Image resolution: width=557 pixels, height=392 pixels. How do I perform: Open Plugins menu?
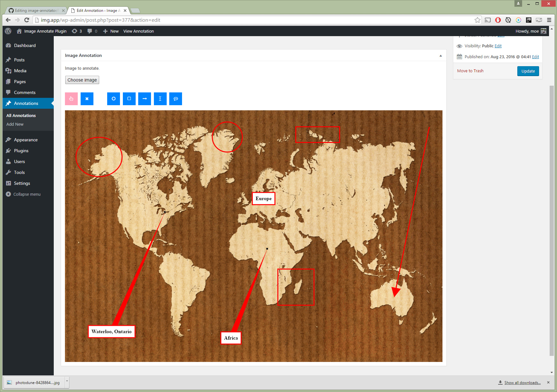point(21,151)
